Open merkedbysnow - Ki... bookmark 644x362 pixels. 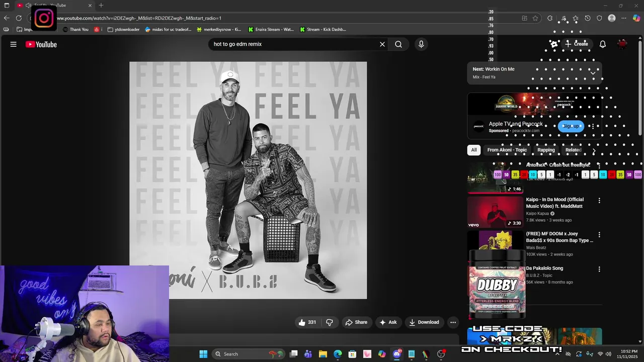tap(219, 30)
